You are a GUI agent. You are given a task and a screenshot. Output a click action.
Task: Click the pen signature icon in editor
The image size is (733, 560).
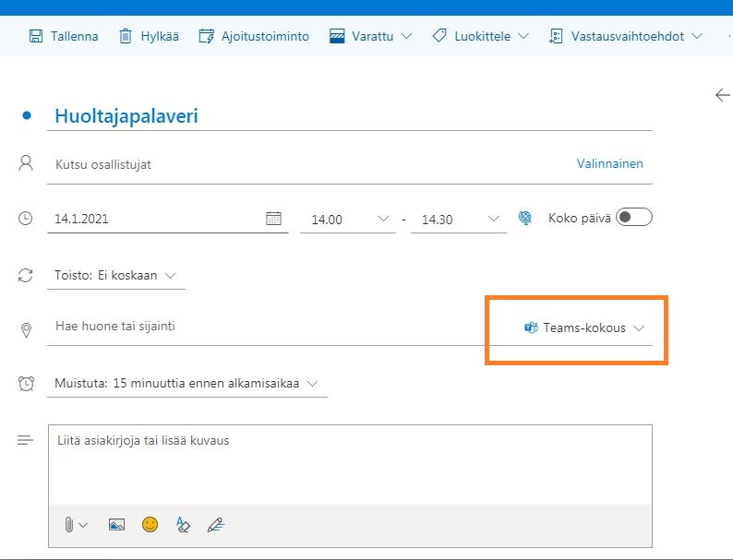pyautogui.click(x=216, y=524)
